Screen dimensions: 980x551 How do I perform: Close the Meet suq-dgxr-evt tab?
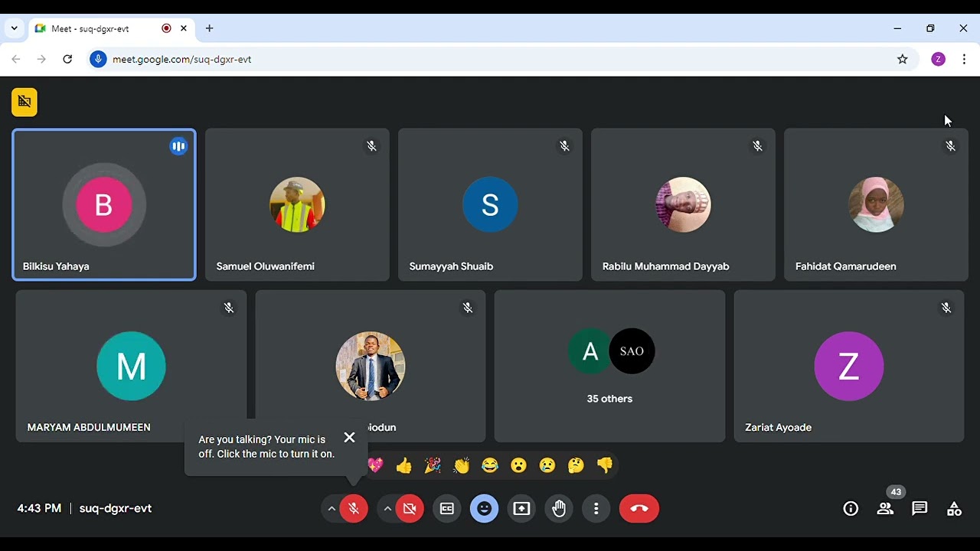[184, 28]
